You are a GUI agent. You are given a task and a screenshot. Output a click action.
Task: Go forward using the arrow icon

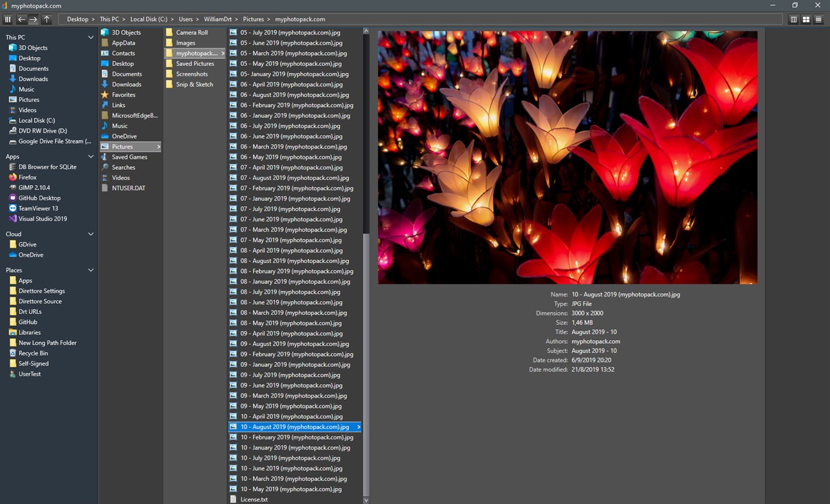coord(33,19)
